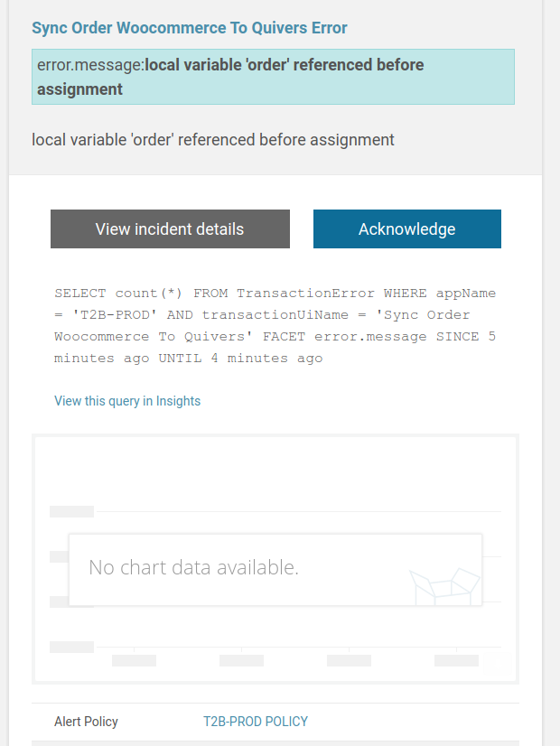Image resolution: width=560 pixels, height=746 pixels.
Task: Open the T2B-PROD POLICY link
Action: coord(256,722)
